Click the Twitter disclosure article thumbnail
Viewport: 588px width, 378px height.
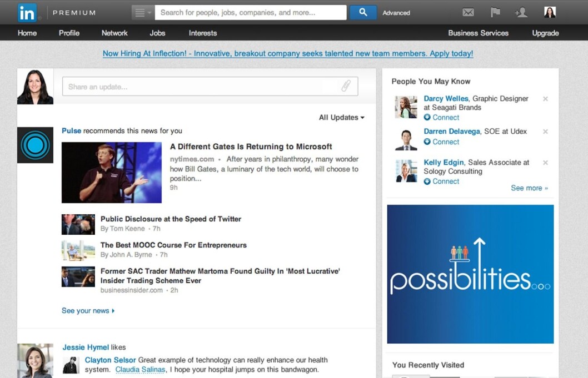[x=78, y=224]
